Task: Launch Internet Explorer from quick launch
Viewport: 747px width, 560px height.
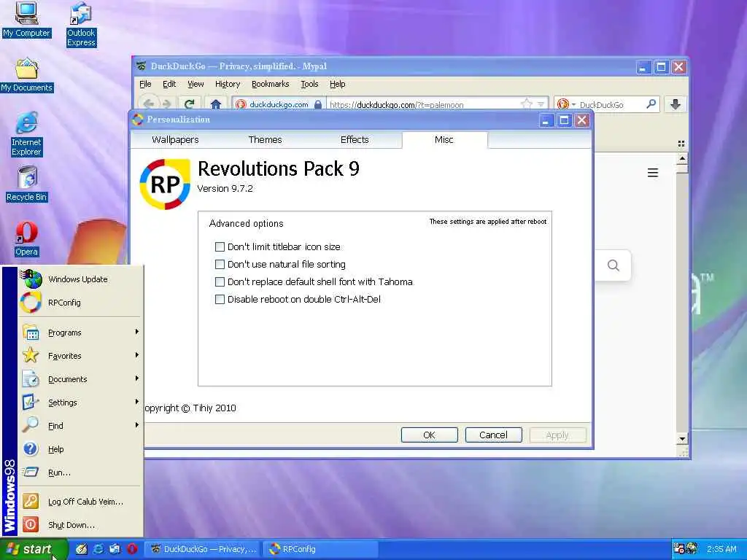Action: pos(98,548)
